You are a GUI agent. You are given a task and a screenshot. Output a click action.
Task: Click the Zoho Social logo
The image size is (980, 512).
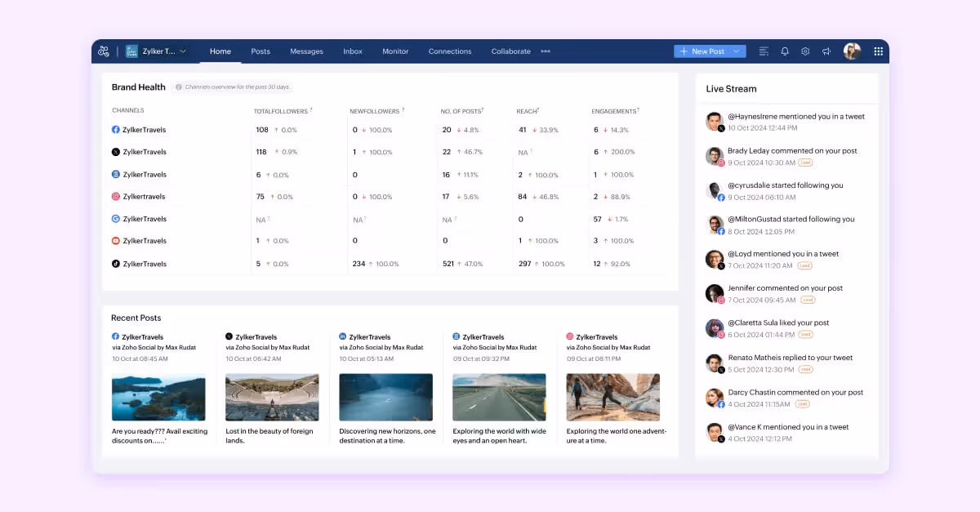coord(103,51)
